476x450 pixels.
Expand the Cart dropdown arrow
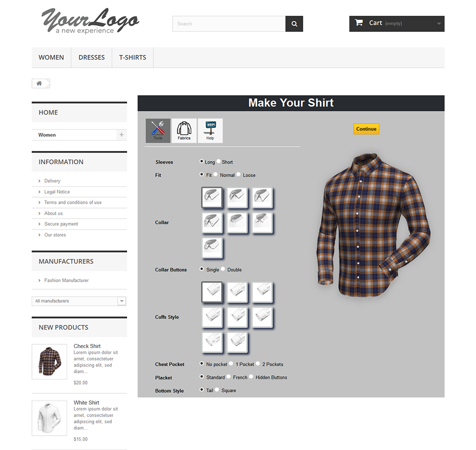[439, 24]
